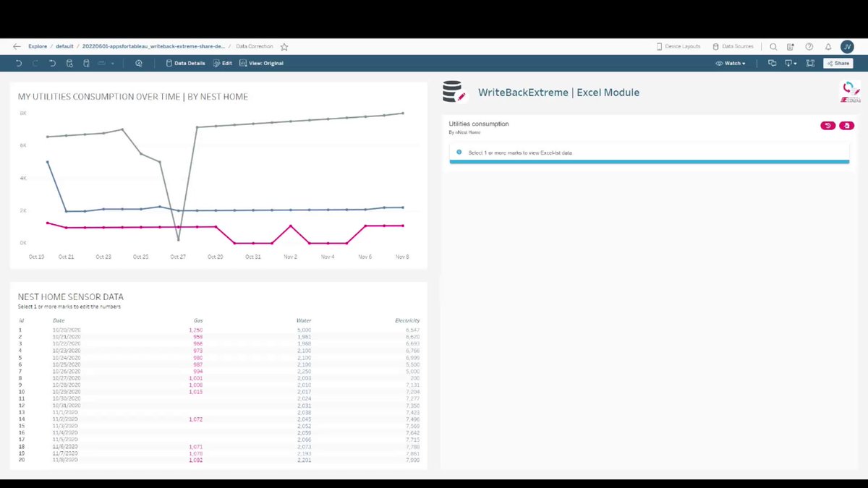Click the 'Utilities consumption' heading

[x=479, y=124]
